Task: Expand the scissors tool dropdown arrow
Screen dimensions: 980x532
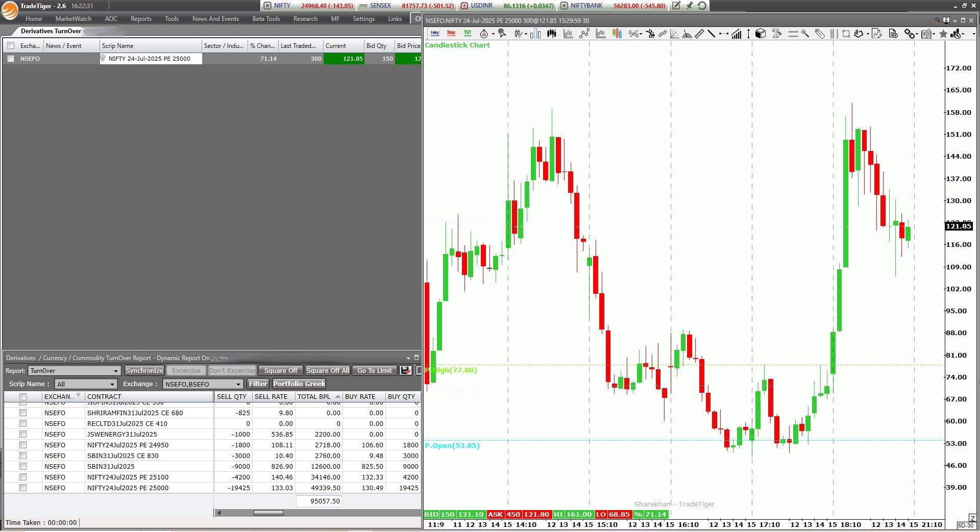Action: pos(641,34)
